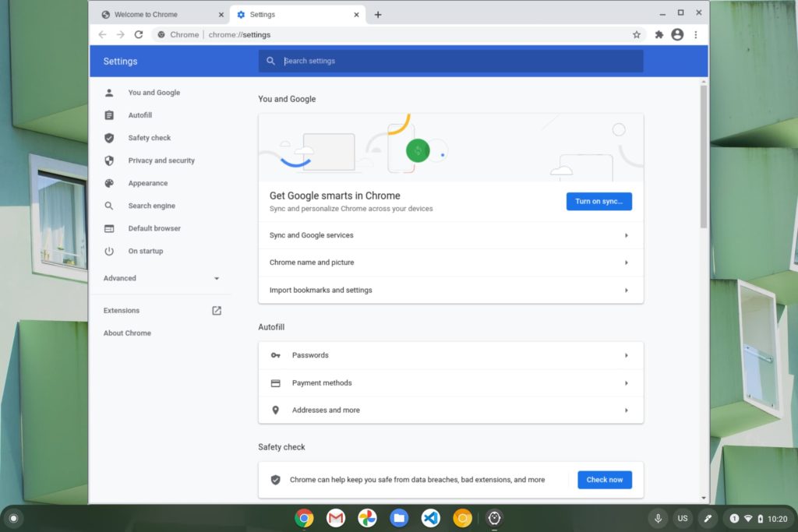Click the site info icon in address bar
The width and height of the screenshot is (798, 532).
(x=161, y=34)
